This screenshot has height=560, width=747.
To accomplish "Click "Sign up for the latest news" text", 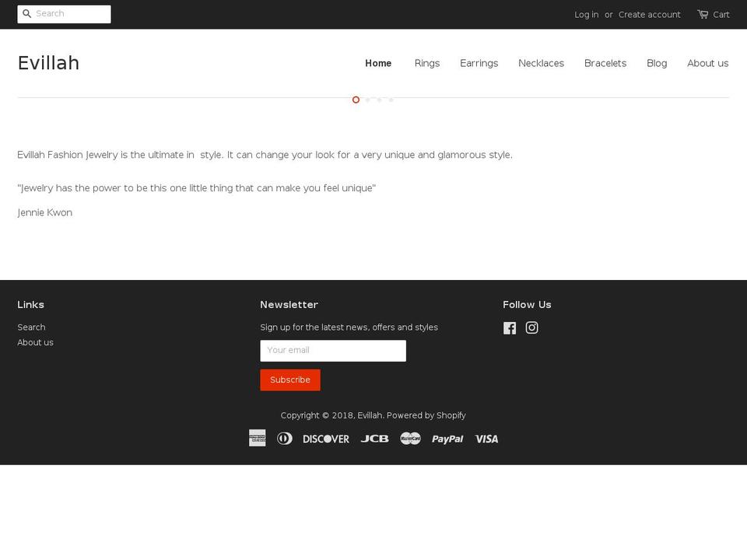I will pyautogui.click(x=349, y=327).
